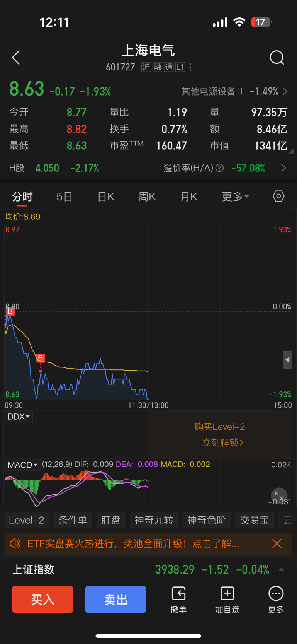Viewport: 297px width, 644px height.
Task: Select the 分时 tab
Action: point(22,197)
